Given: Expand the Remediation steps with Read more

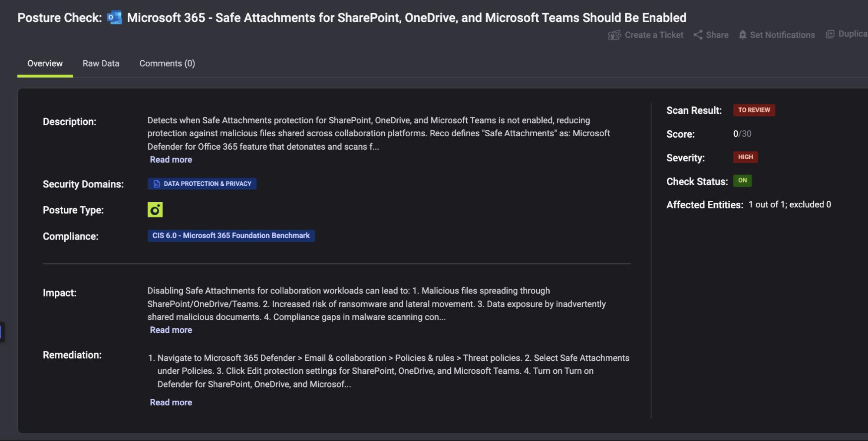Looking at the screenshot, I should pos(170,402).
